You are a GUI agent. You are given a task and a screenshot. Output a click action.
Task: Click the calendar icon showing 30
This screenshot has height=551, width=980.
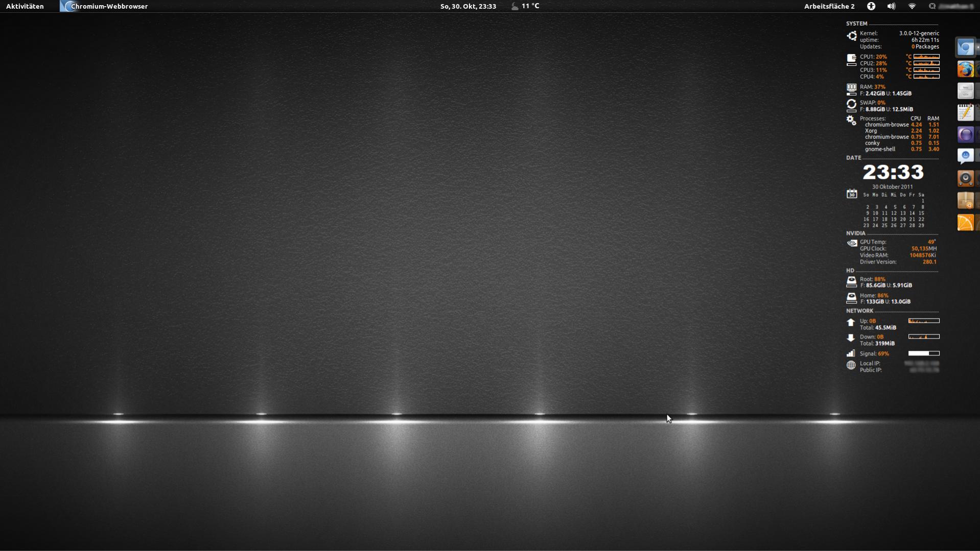[852, 194]
